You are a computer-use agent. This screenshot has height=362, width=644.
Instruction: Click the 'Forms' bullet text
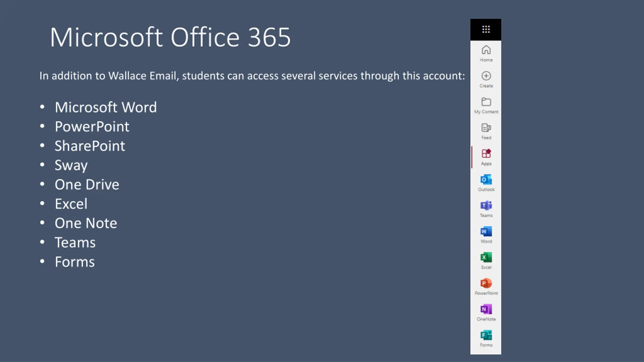tap(75, 262)
